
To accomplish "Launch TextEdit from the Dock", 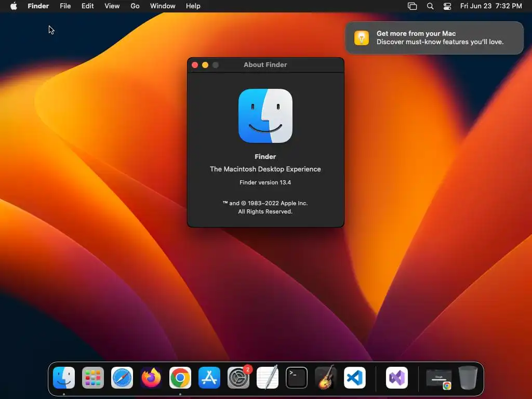I will (268, 378).
